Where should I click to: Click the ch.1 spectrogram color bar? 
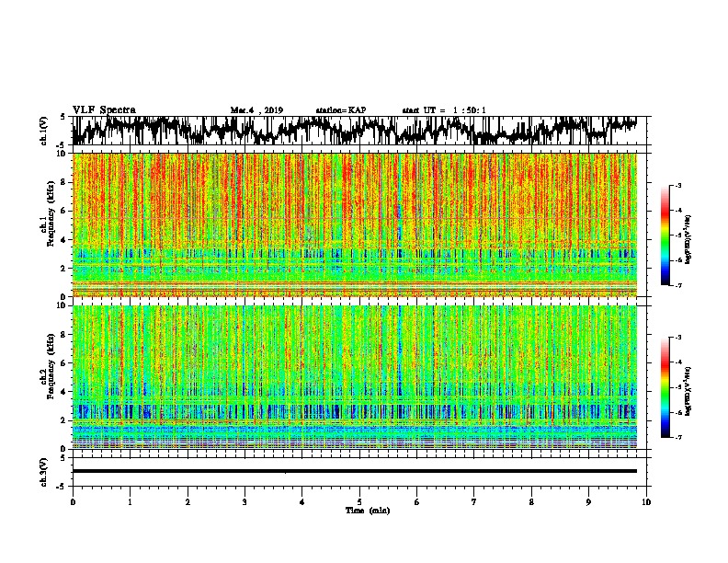pyautogui.click(x=665, y=236)
